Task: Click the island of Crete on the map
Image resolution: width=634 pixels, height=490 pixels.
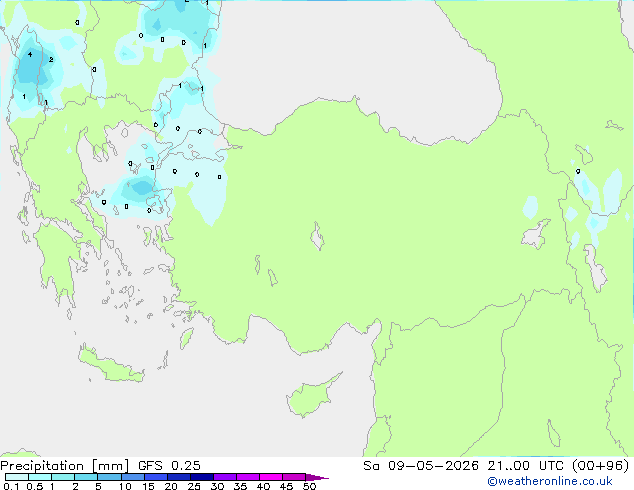Action: (x=111, y=364)
